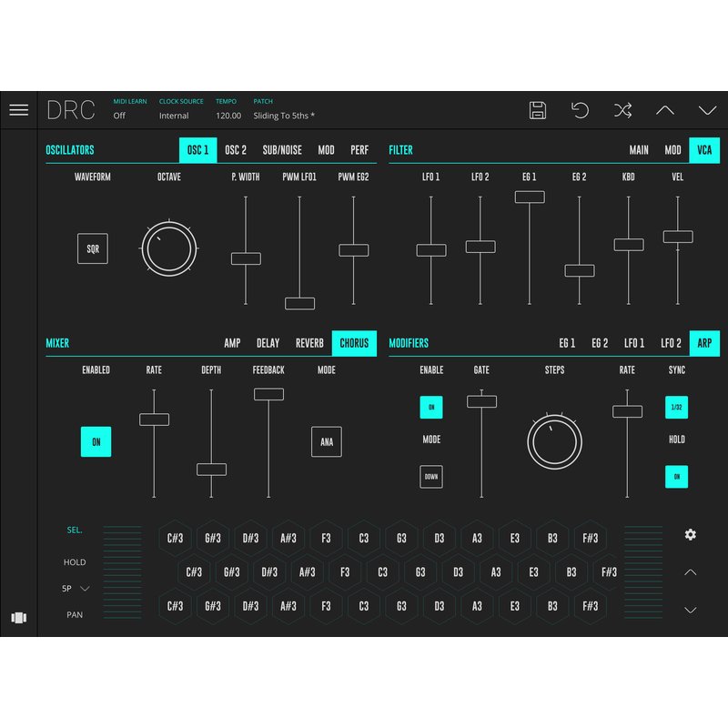Image resolution: width=728 pixels, height=728 pixels.
Task: Open modifiers EG 1 tab
Action: (x=567, y=343)
